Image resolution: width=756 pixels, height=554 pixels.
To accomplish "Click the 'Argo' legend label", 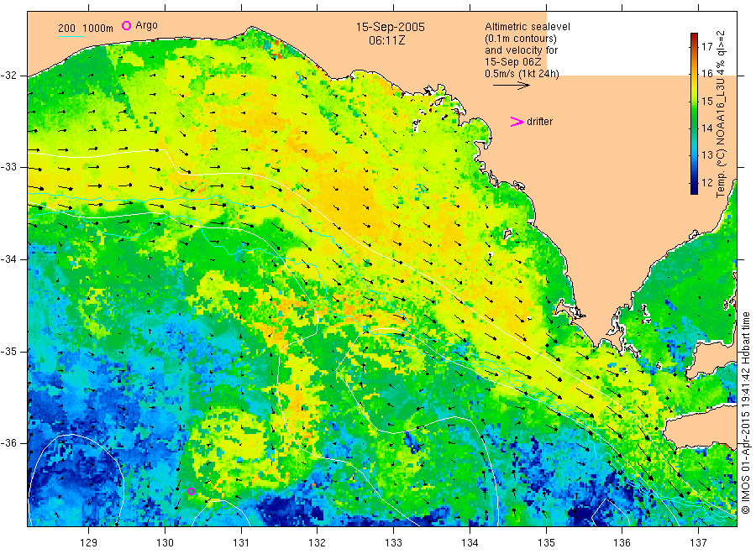I will [x=146, y=25].
